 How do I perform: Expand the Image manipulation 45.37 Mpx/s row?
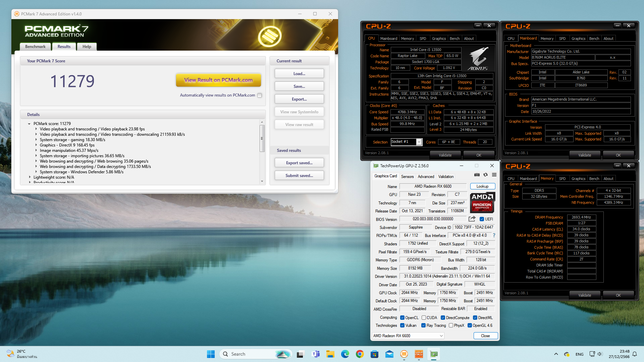(36, 150)
